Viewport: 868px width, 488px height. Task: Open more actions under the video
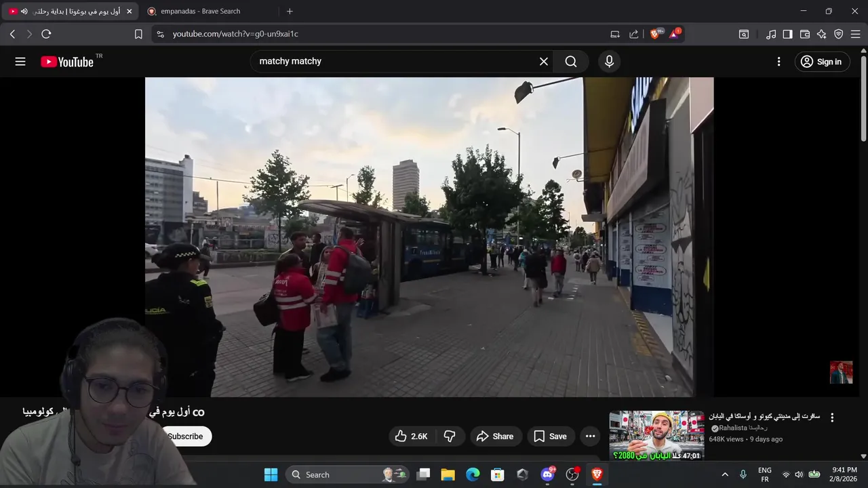click(591, 436)
